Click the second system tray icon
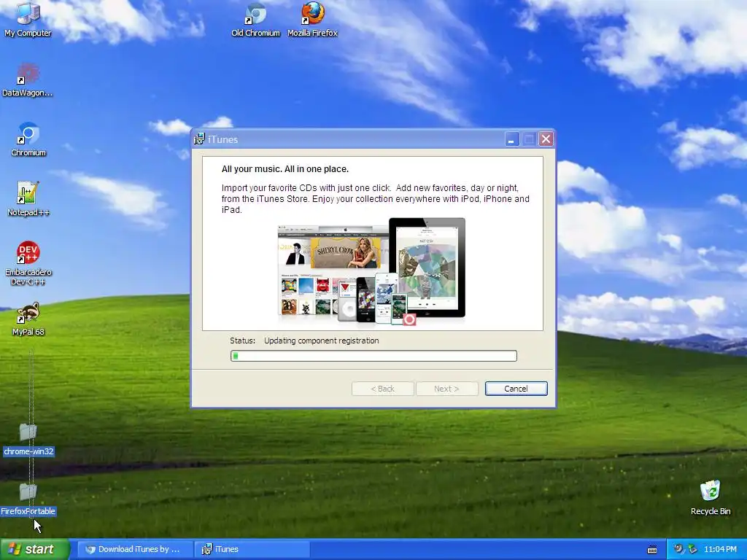 [692, 549]
